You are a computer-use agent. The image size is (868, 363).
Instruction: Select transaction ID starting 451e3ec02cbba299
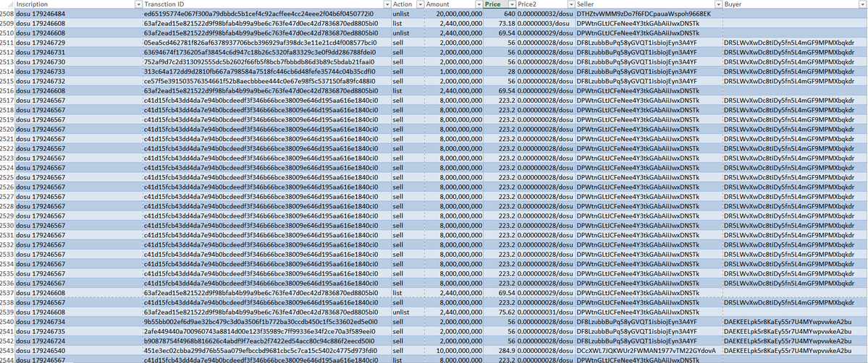(x=266, y=351)
